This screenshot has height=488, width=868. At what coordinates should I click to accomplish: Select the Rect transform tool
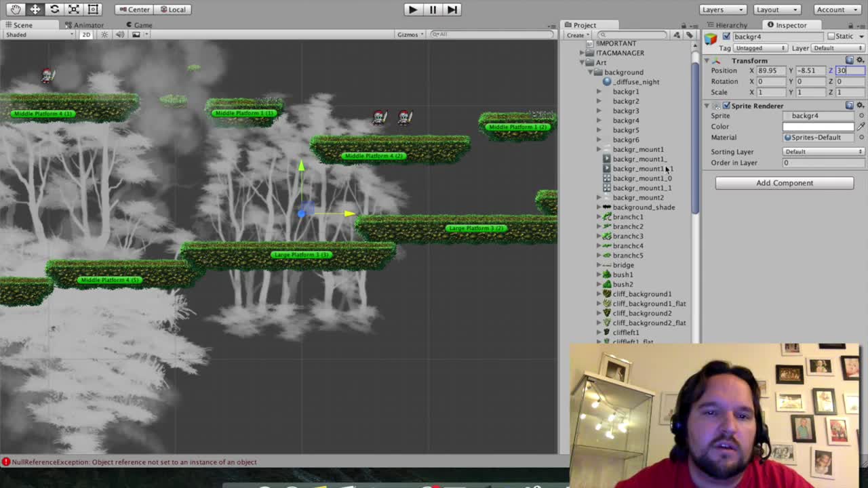pyautogui.click(x=92, y=9)
